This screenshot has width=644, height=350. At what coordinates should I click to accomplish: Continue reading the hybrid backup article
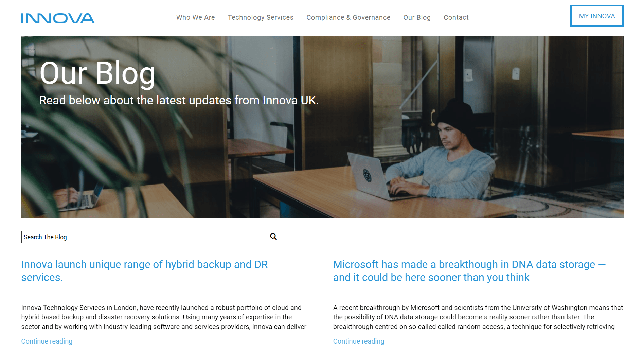point(47,341)
